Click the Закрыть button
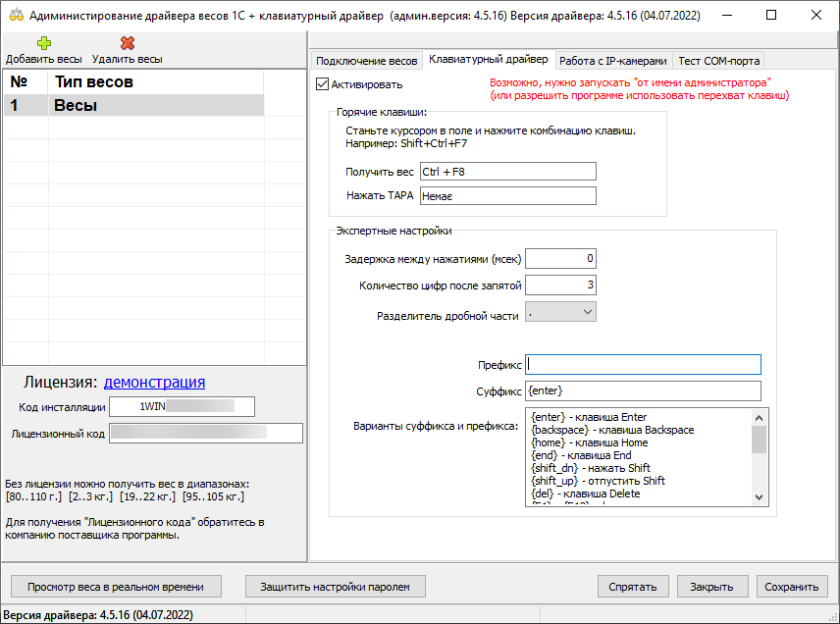 click(x=712, y=587)
